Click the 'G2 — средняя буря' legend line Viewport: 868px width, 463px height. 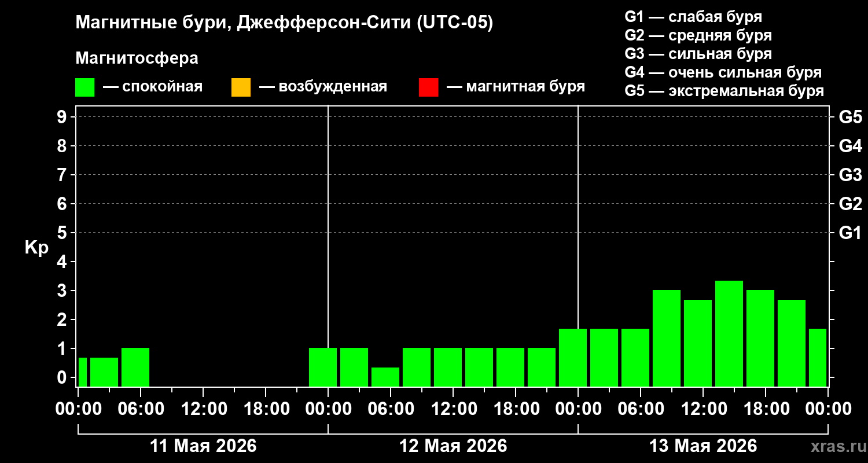click(698, 35)
